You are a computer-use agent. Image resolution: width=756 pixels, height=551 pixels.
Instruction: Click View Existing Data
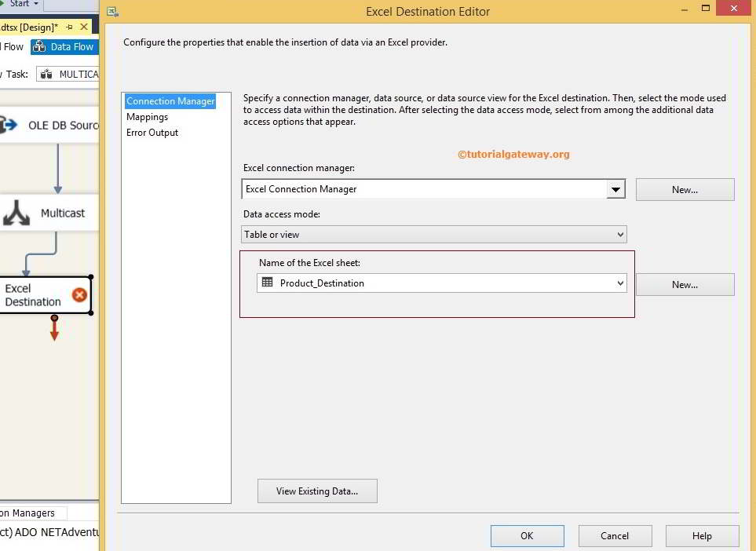(317, 491)
